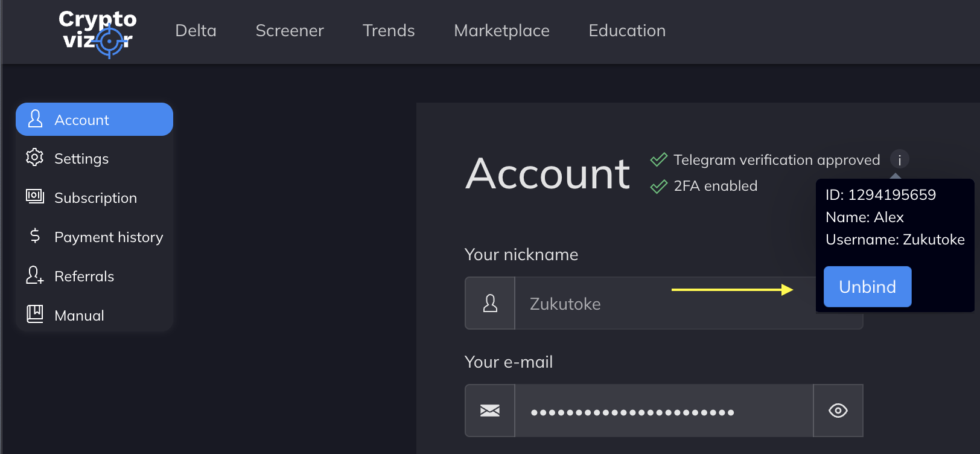Click the Cryptovizor logo
The width and height of the screenshot is (980, 454).
98,33
